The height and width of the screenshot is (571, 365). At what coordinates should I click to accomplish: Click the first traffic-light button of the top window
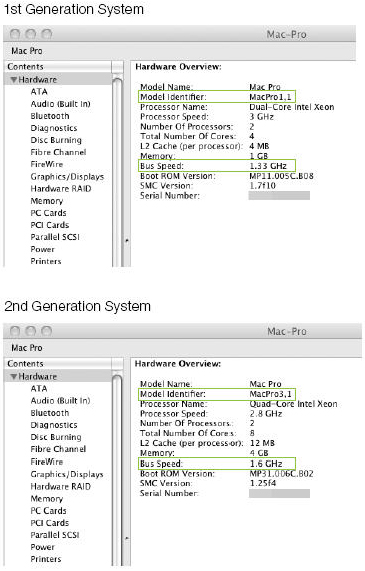(15, 34)
